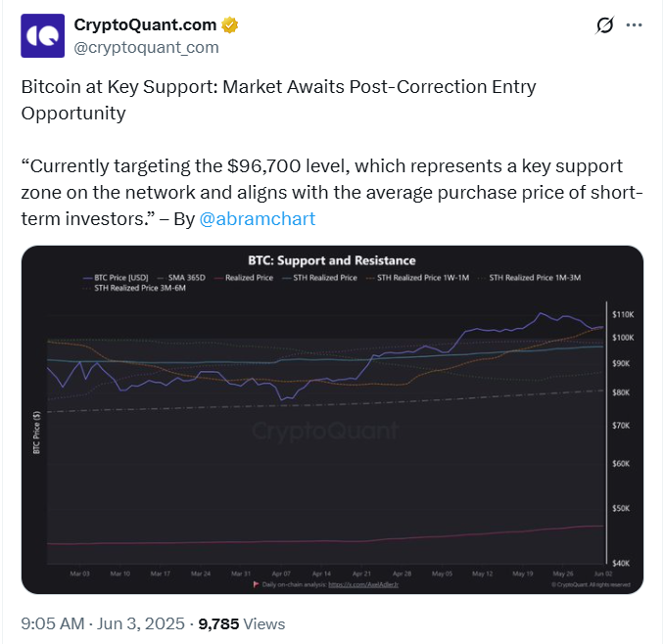Click the chart title BTC: Support and Resistance
664x644 pixels.
tap(331, 260)
